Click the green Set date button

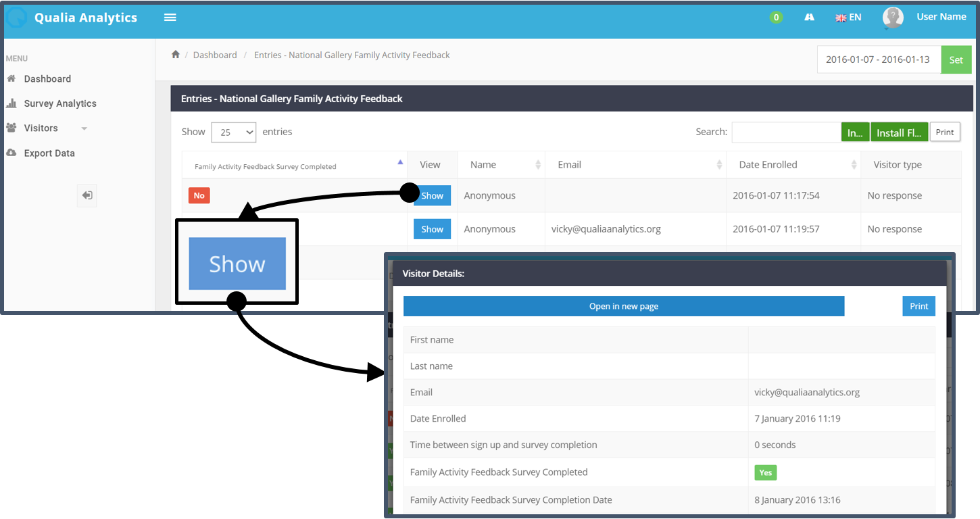coord(956,59)
